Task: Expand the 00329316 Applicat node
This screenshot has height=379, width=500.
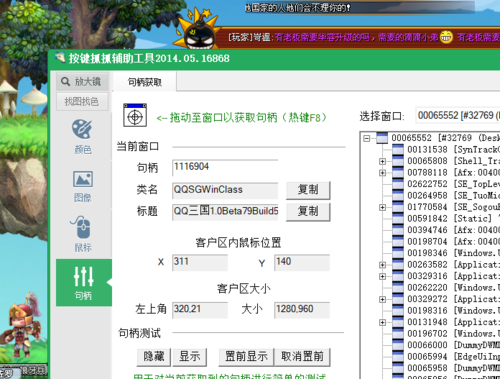Action: pos(382,276)
